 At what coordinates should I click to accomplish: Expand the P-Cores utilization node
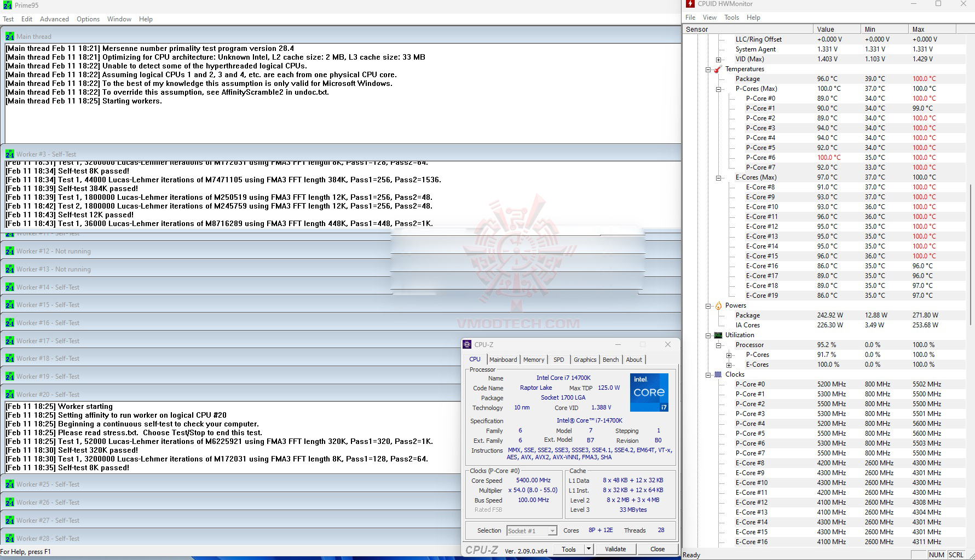(729, 355)
